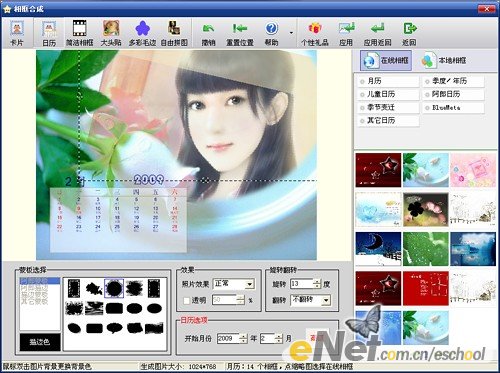Viewport: 500px width, 373px height.
Task: Click the 应用 apply icon
Action: coord(346,33)
